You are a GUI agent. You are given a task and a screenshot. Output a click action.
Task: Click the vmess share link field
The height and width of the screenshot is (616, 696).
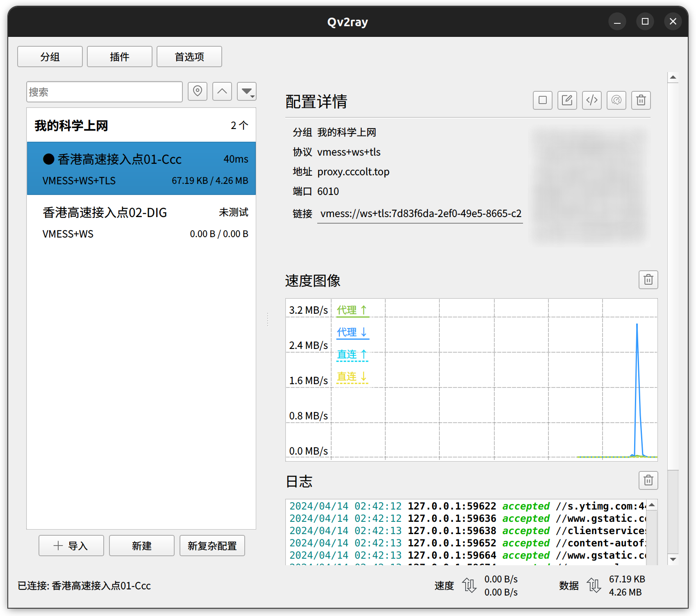tap(420, 214)
